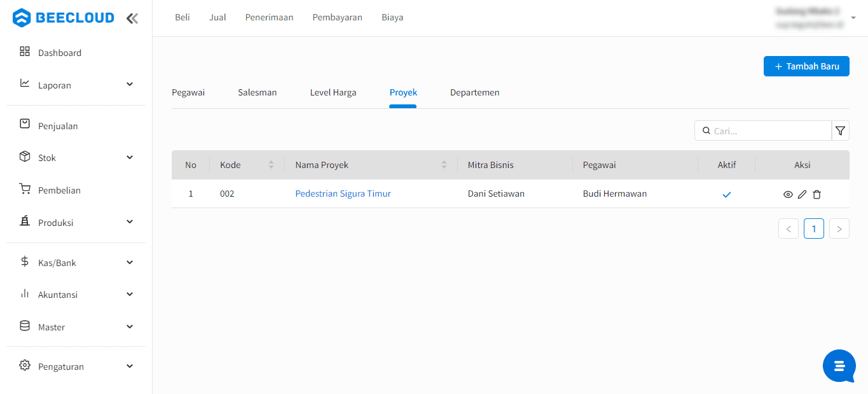Open the user account dropdown arrow
The width and height of the screenshot is (868, 394).
pyautogui.click(x=853, y=18)
